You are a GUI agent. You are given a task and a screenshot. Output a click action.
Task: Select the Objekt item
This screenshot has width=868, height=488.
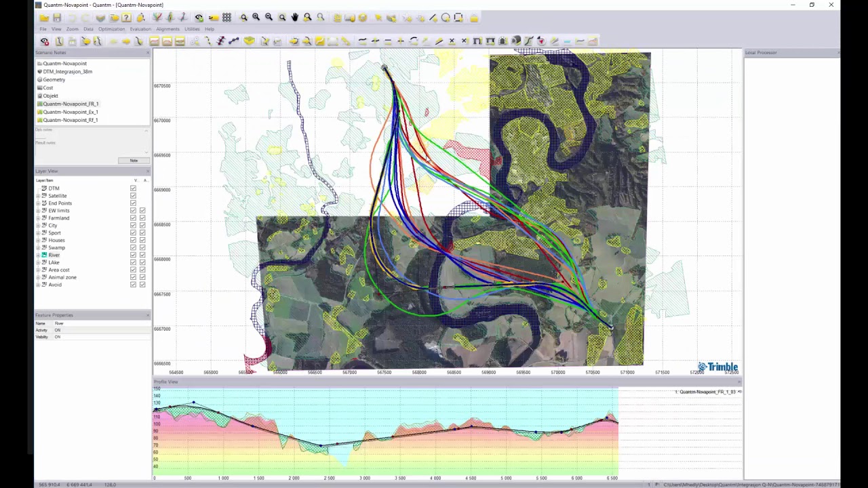coord(50,96)
